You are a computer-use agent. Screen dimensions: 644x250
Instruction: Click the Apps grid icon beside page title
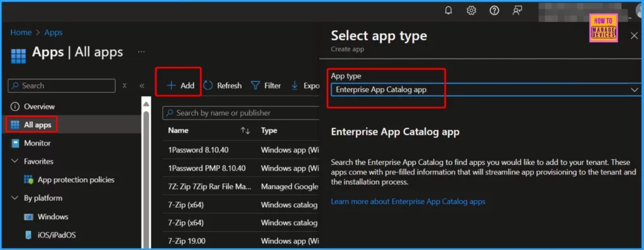click(18, 56)
